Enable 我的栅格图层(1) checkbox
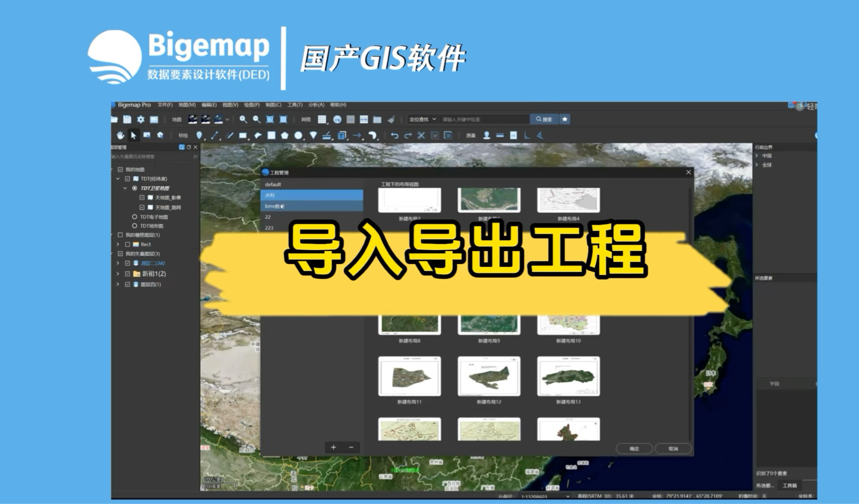Image resolution: width=859 pixels, height=504 pixels. [120, 235]
